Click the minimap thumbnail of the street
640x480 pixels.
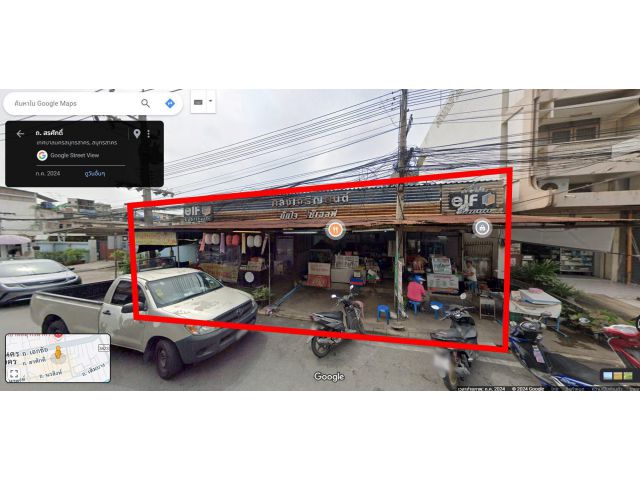[x=58, y=358]
